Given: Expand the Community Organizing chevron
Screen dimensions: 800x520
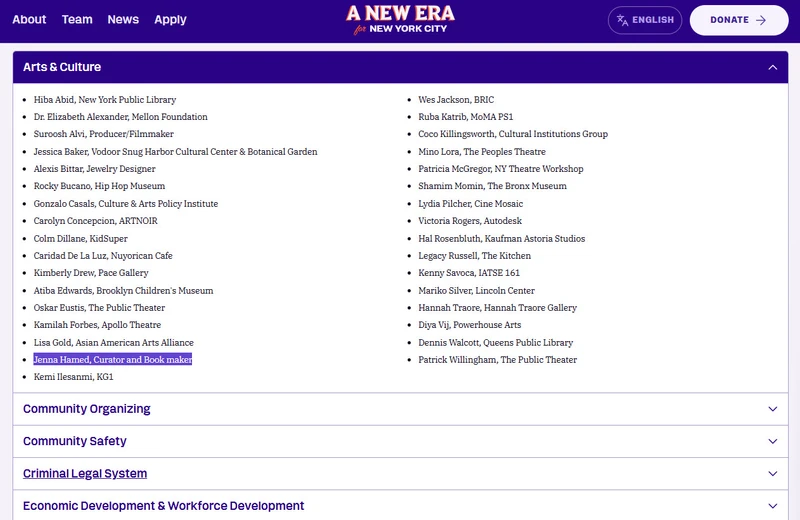Looking at the screenshot, I should click(772, 409).
